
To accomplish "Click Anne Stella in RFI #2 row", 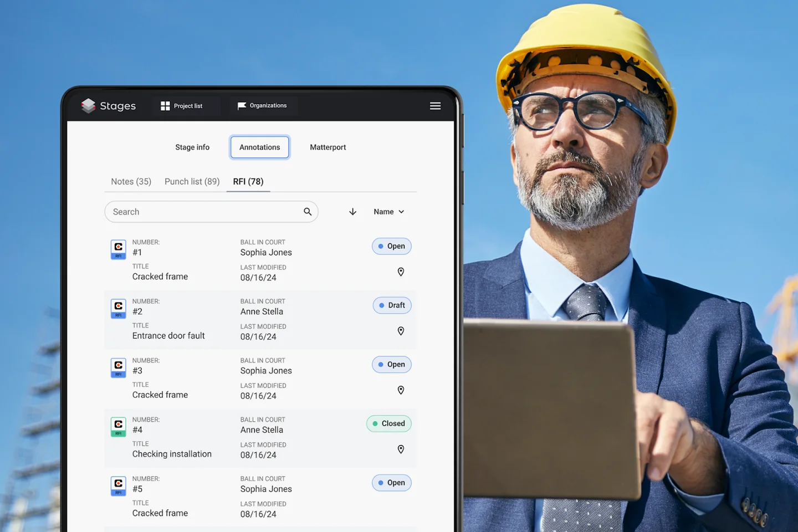I will point(262,312).
